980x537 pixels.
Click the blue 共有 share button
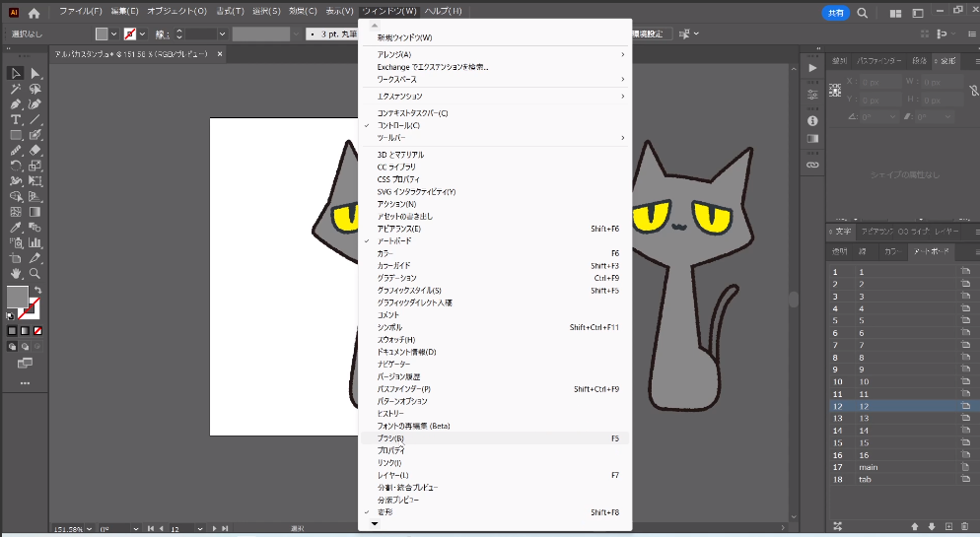click(835, 13)
